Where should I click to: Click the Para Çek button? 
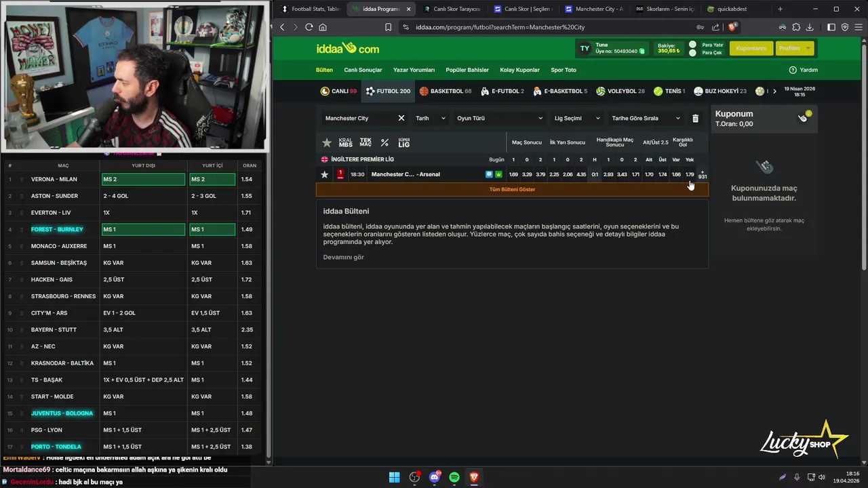coord(711,53)
